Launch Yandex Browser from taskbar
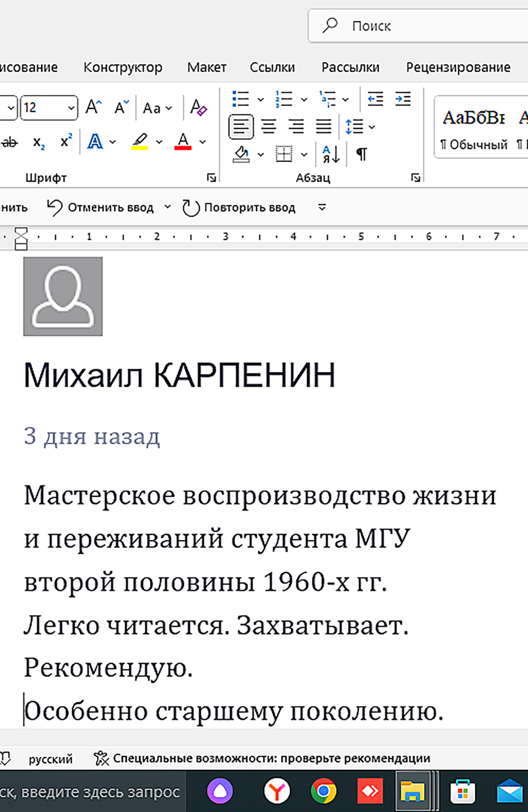This screenshot has height=812, width=528. pyautogui.click(x=277, y=791)
